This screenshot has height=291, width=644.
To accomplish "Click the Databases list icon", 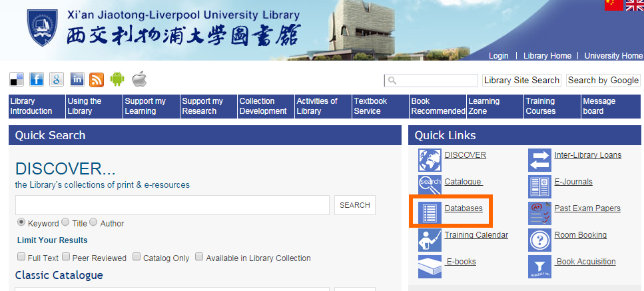I will 430,214.
